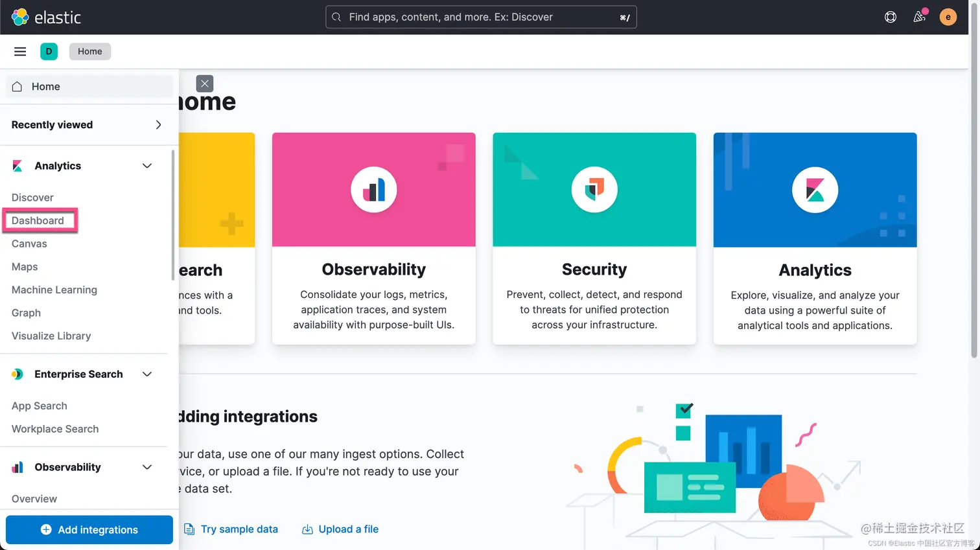Click the search magnifier icon in the search bar
980x550 pixels.
tap(336, 17)
